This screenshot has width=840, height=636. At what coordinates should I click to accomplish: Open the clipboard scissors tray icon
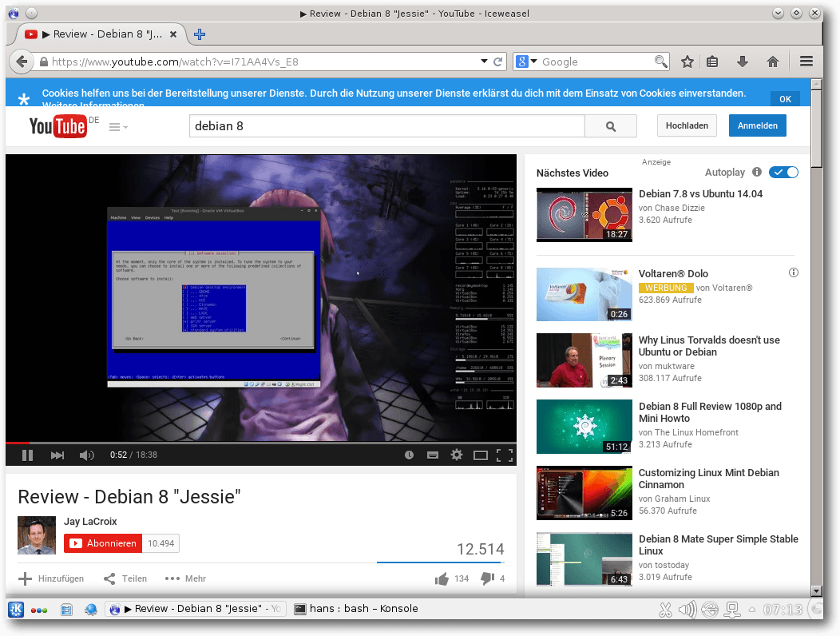click(x=665, y=610)
